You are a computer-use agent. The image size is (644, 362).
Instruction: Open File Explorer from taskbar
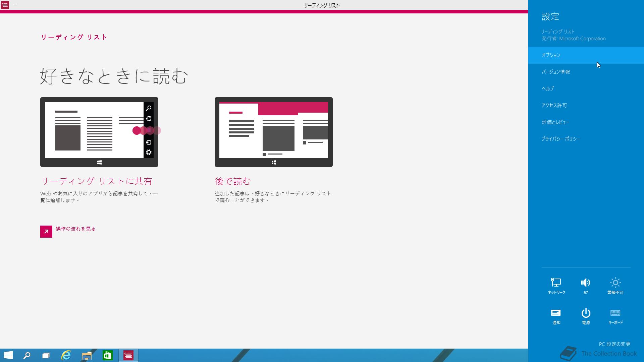[87, 355]
